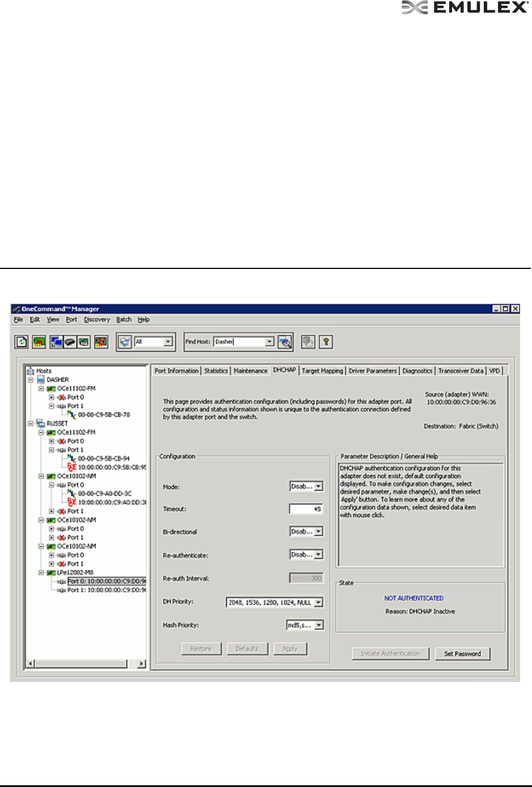Open the DH Priority dropdown
Image resolution: width=532 pixels, height=787 pixels.
point(319,603)
